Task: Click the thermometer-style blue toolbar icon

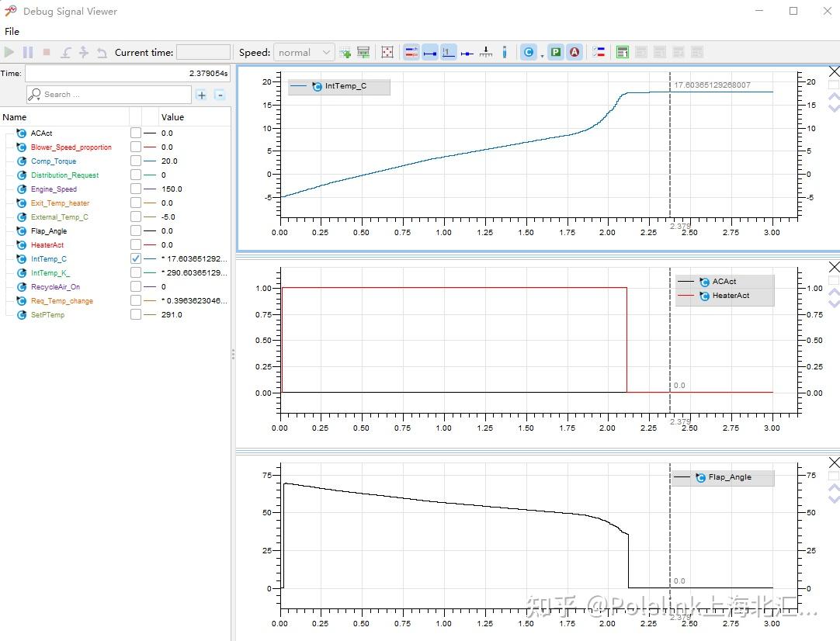Action: (x=505, y=52)
